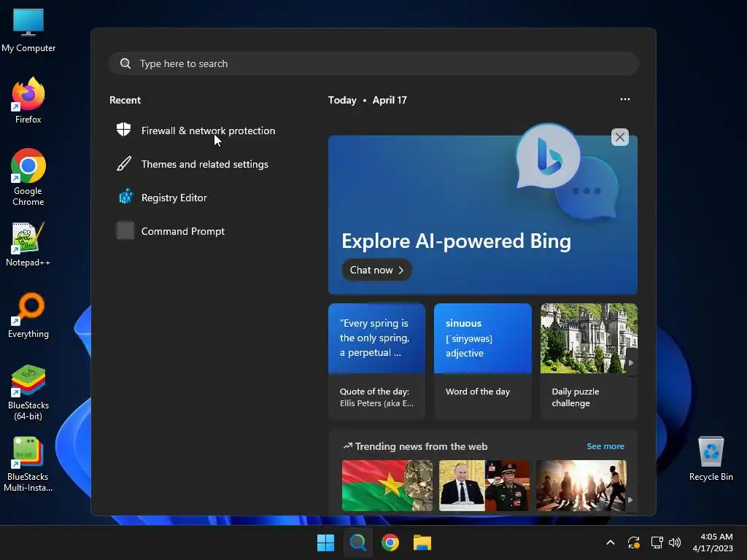Show next trending news with arrow

631,500
